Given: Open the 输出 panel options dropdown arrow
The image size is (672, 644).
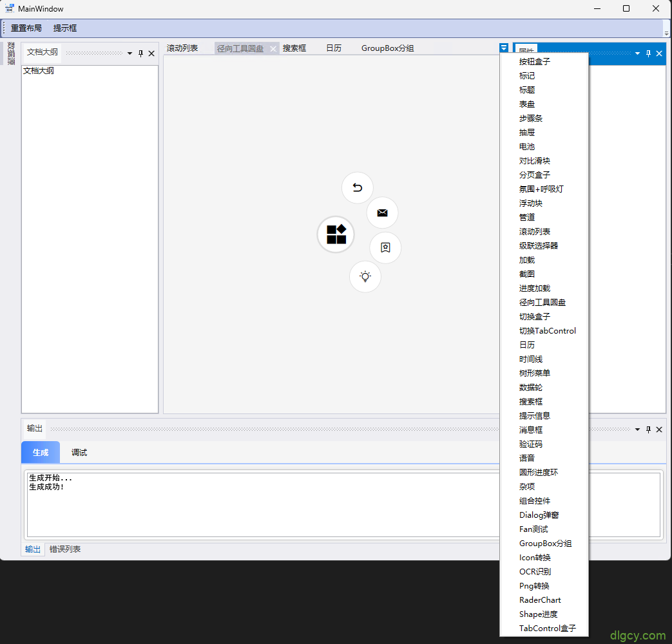Looking at the screenshot, I should pos(638,430).
